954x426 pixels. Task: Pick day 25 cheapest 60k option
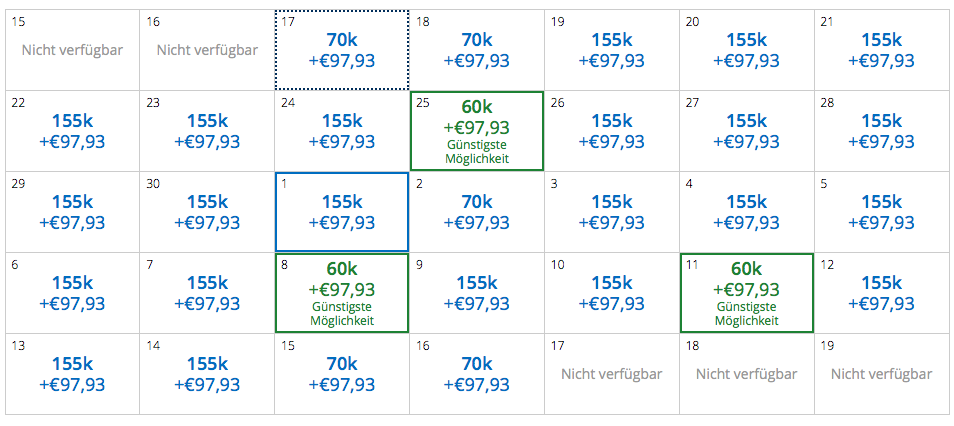coord(477,131)
